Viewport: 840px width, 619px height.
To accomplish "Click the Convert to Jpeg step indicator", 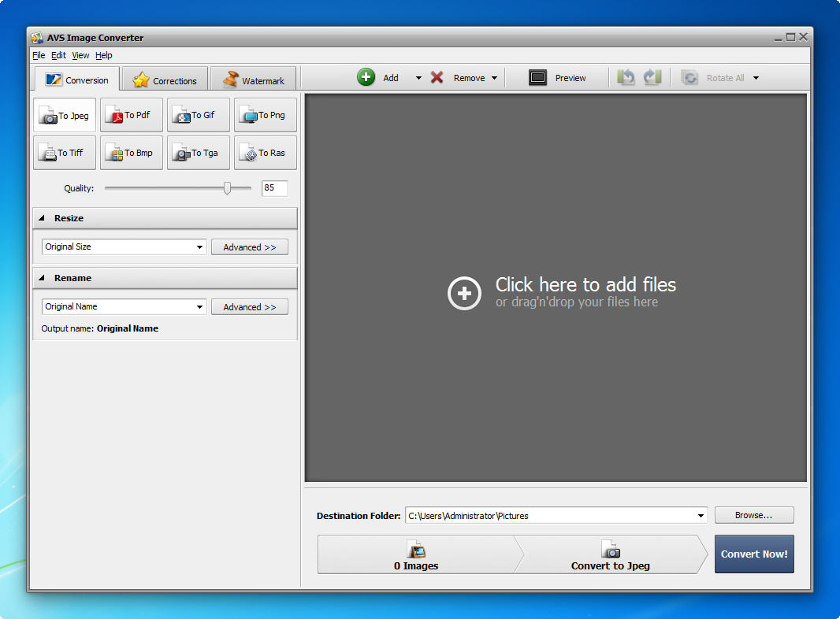I will [611, 554].
